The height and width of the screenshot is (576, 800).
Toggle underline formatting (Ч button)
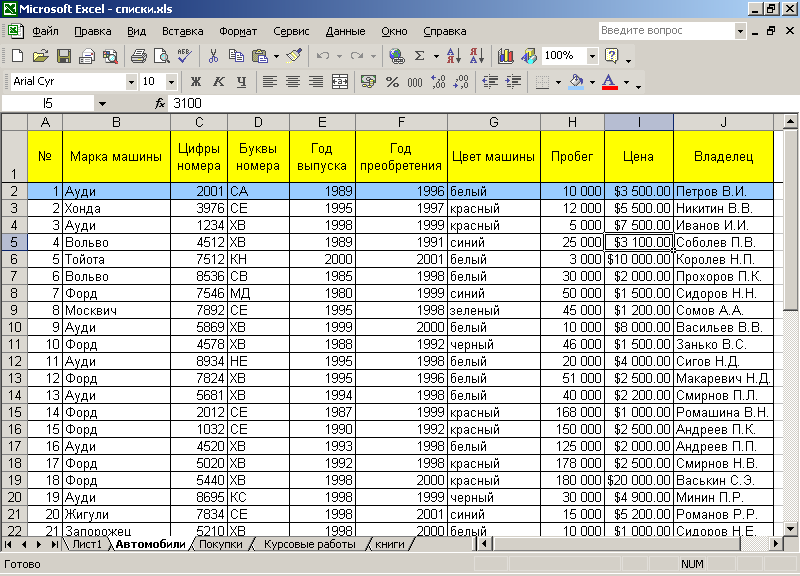coord(240,81)
